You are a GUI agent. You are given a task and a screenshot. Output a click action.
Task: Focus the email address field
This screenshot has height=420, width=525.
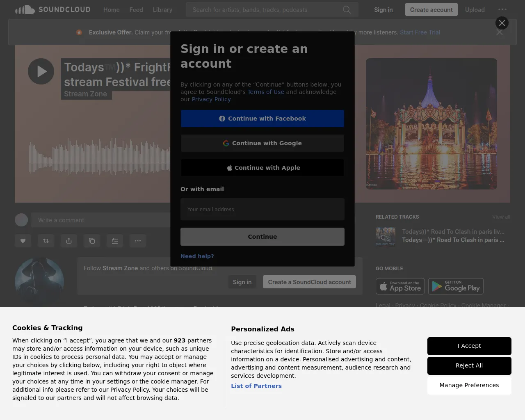click(x=262, y=209)
